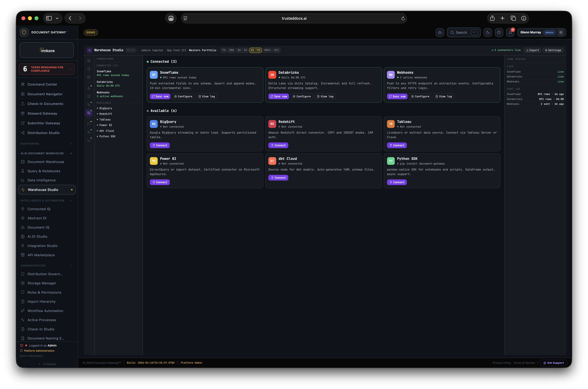Click the Databricks DB badge icon
This screenshot has height=389, width=588.
272,75
